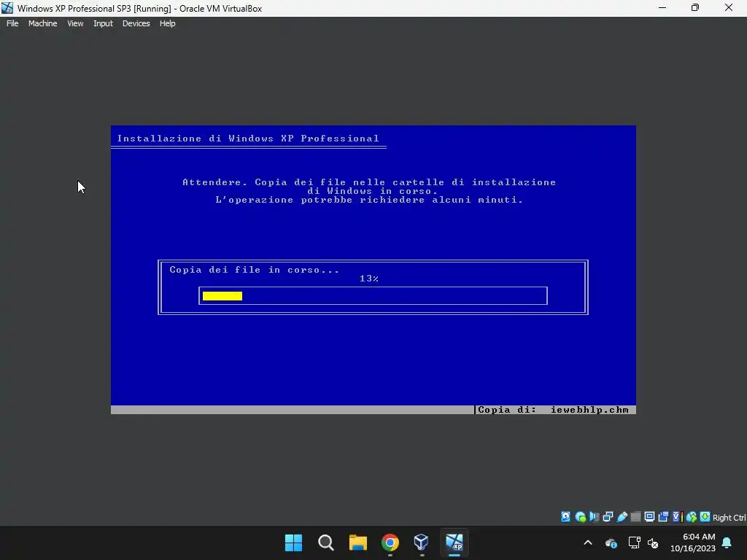
Task: Click the optical disk indicator icon
Action: (x=580, y=517)
